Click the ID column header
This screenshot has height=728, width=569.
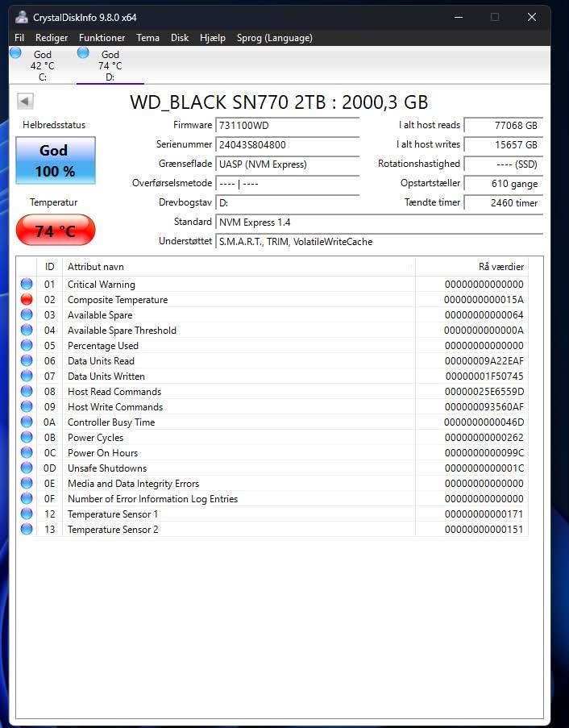[x=49, y=267]
